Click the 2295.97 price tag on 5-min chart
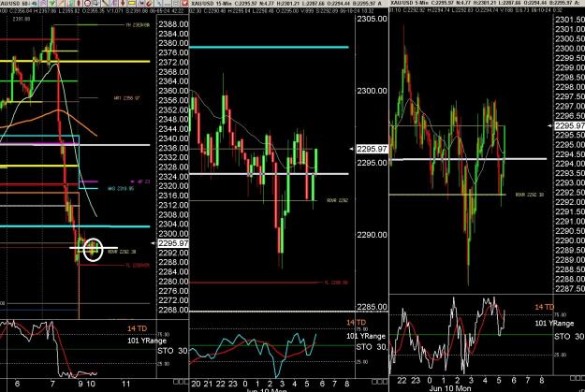The height and width of the screenshot is (392, 585). [x=570, y=126]
